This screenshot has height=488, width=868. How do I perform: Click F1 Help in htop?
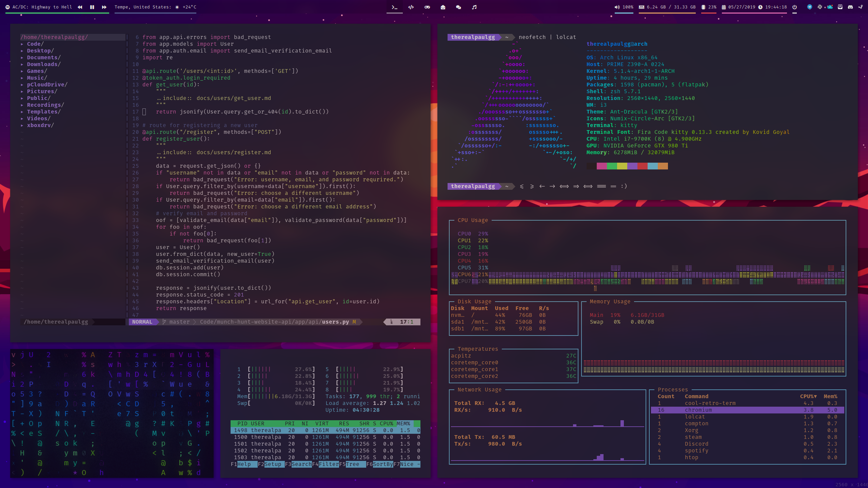tap(244, 464)
